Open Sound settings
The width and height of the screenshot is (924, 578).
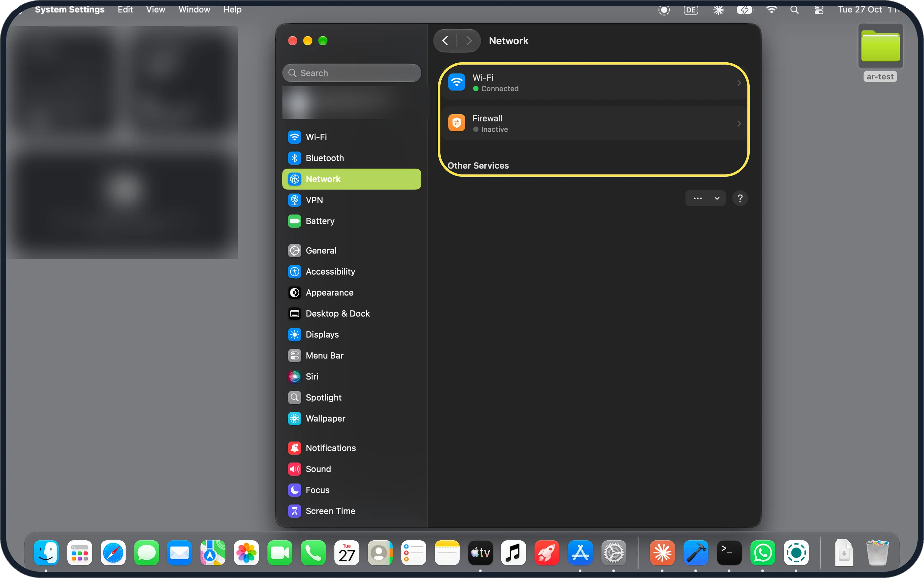tap(351, 469)
